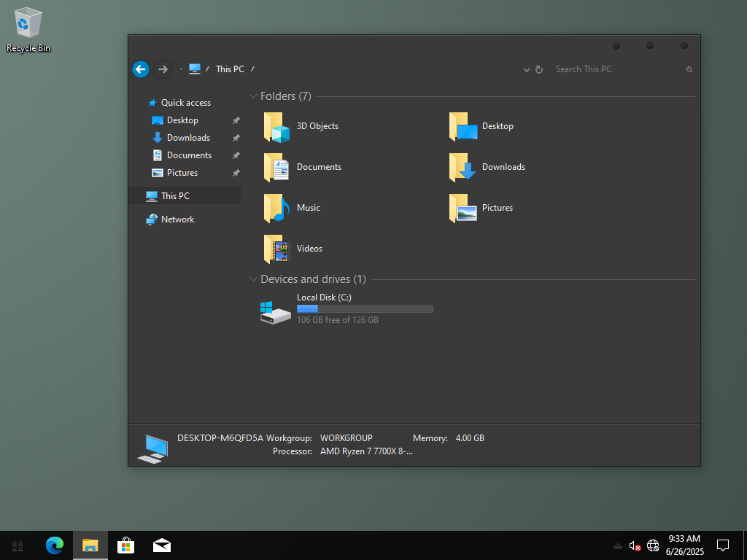This screenshot has width=747, height=560.
Task: Launch Microsoft Edge from the taskbar
Action: pyautogui.click(x=55, y=545)
